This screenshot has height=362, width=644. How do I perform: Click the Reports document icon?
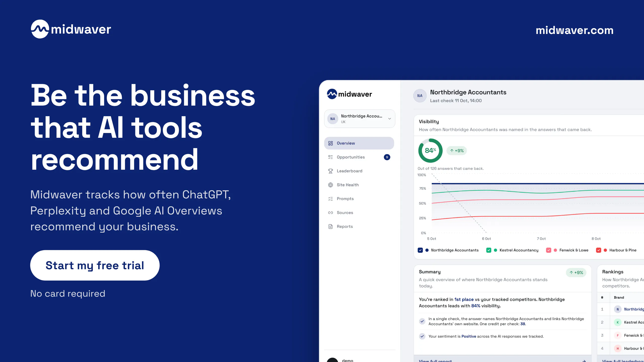click(331, 227)
